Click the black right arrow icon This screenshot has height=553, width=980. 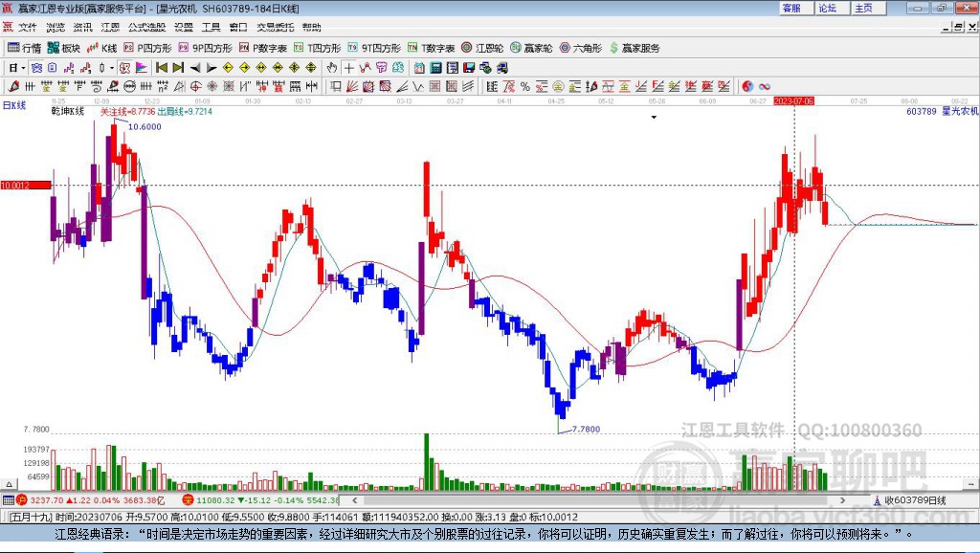[212, 68]
